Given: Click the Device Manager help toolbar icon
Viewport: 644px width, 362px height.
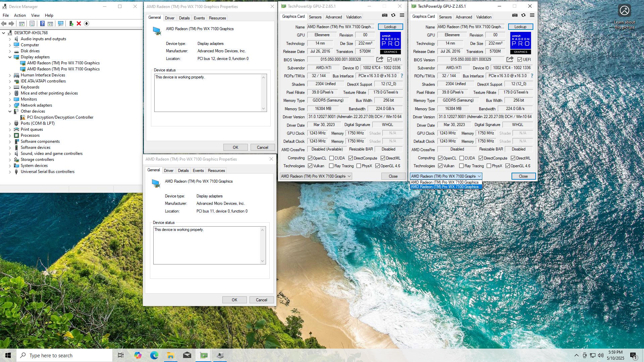Looking at the screenshot, I should [42, 23].
